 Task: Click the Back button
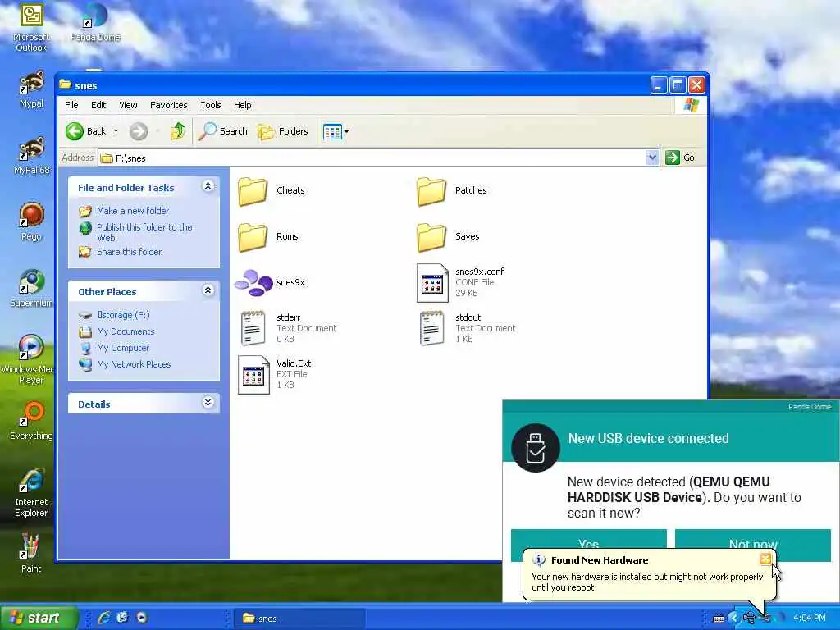point(87,131)
